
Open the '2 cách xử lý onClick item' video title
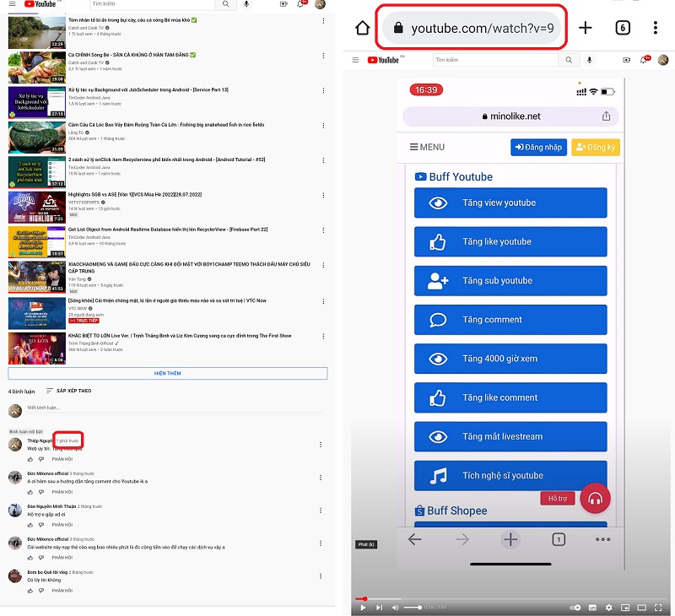point(166,159)
